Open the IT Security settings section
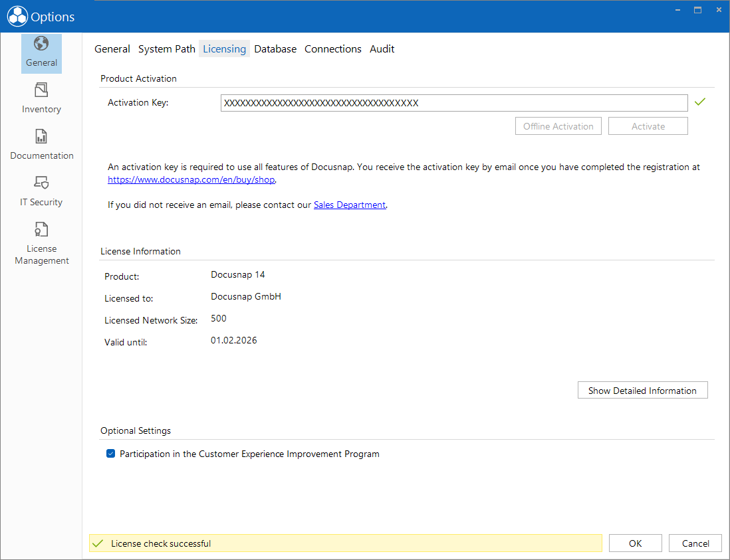The width and height of the screenshot is (730, 560). [x=41, y=191]
